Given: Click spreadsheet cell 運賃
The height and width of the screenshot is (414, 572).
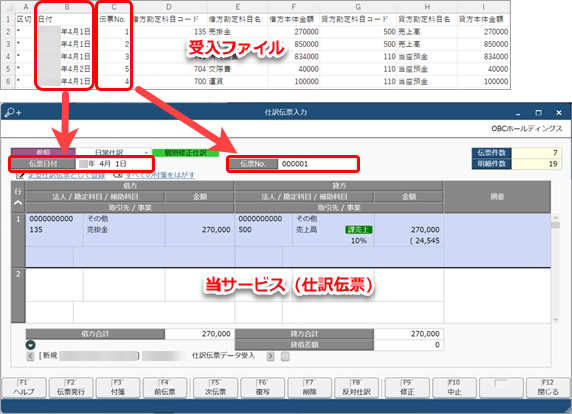Looking at the screenshot, I should coord(237,81).
